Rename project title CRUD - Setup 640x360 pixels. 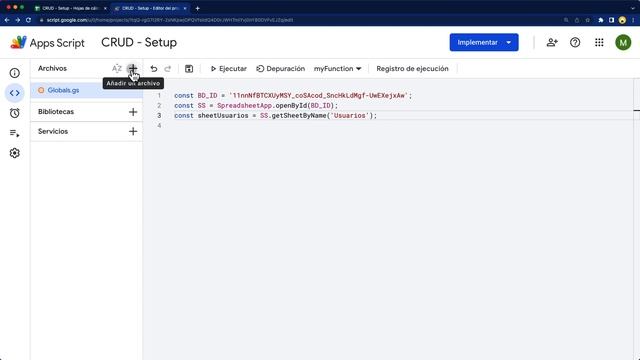click(139, 42)
